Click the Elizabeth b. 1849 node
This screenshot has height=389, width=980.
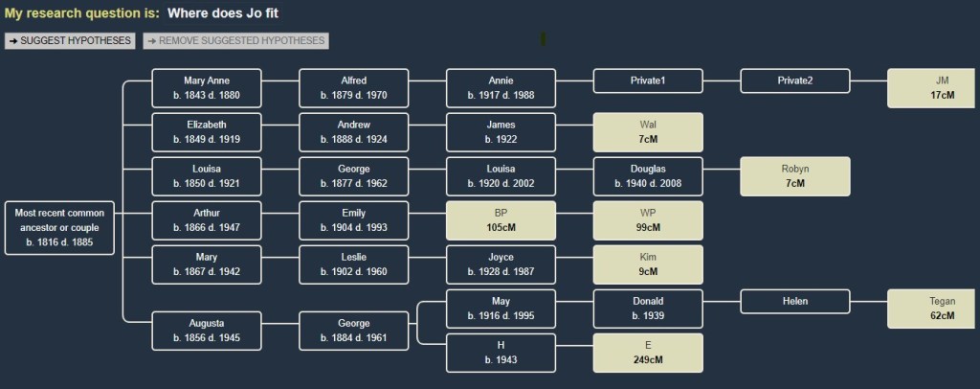207,132
